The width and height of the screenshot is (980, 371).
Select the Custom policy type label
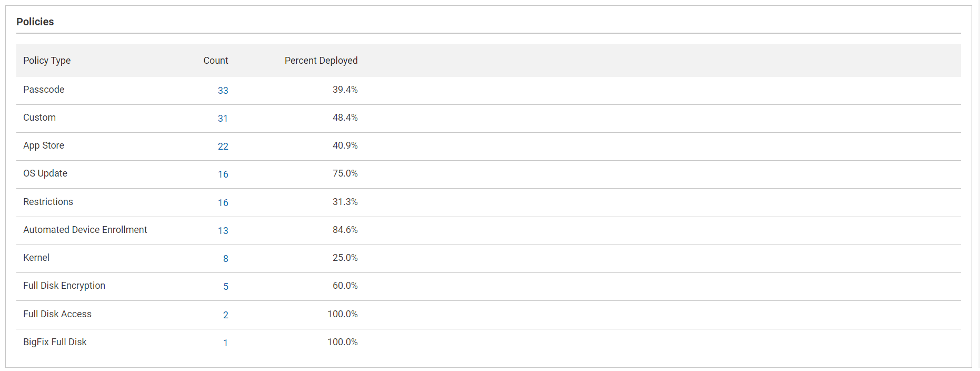point(39,118)
